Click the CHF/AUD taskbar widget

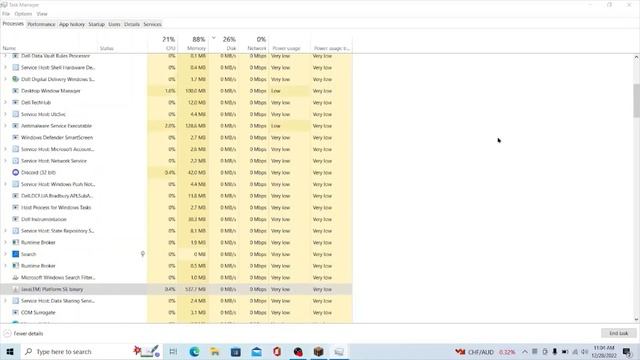[x=485, y=351]
